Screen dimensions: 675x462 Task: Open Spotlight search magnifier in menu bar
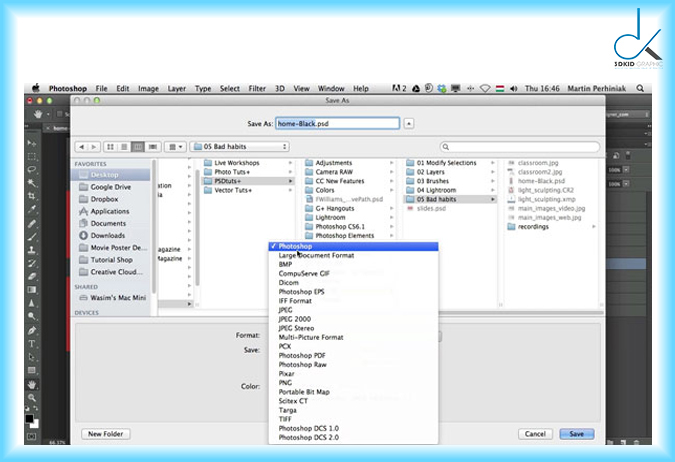(x=640, y=88)
